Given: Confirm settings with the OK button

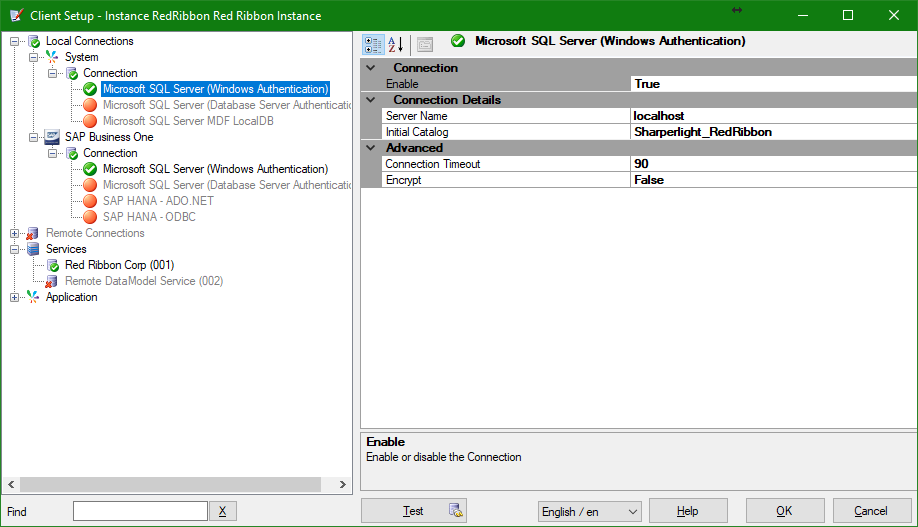Looking at the screenshot, I should [x=785, y=511].
